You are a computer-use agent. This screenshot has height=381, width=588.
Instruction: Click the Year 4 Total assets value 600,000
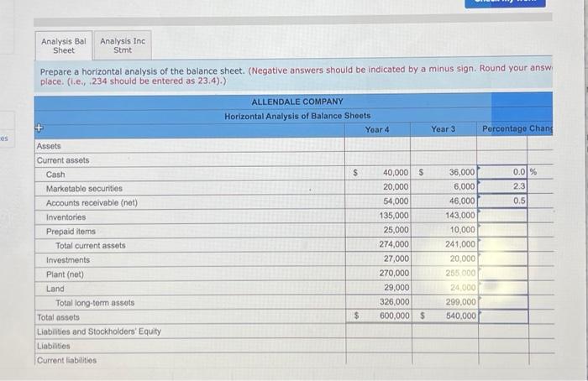click(395, 316)
